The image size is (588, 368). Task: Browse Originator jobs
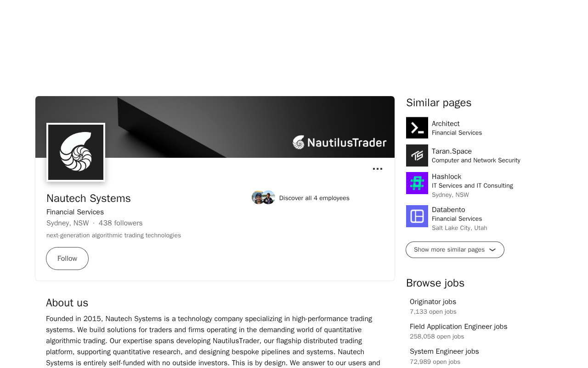pyautogui.click(x=433, y=302)
